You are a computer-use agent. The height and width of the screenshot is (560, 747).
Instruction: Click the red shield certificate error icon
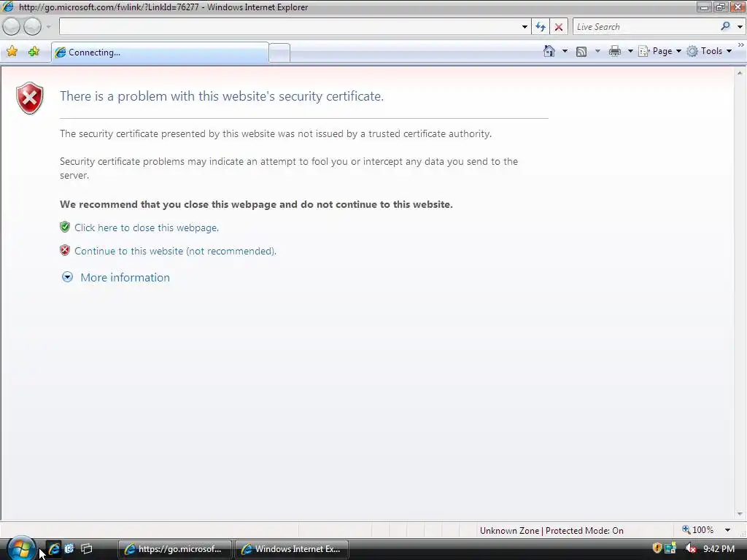pyautogui.click(x=29, y=98)
